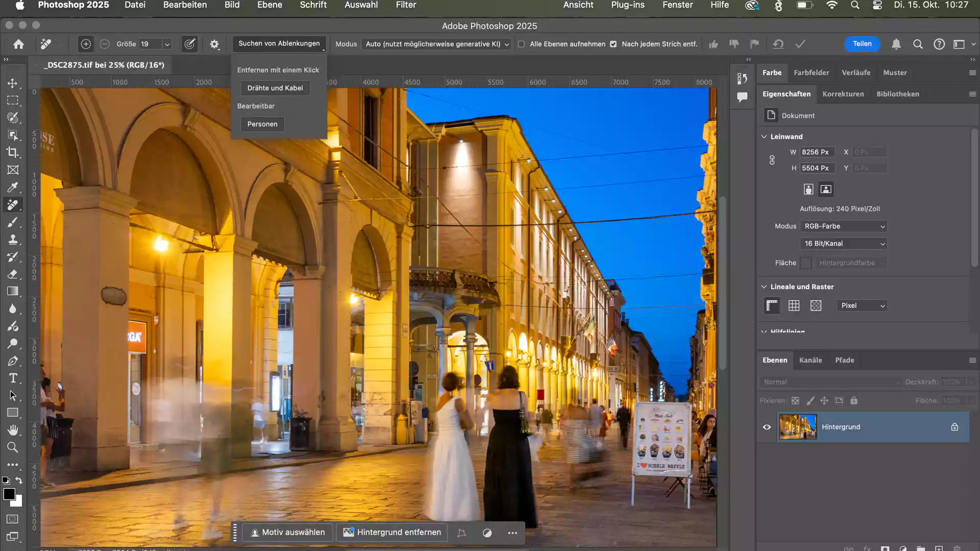Enable Alle Ebenen aufnehmen checkbox
The width and height of the screenshot is (980, 551).
point(521,44)
